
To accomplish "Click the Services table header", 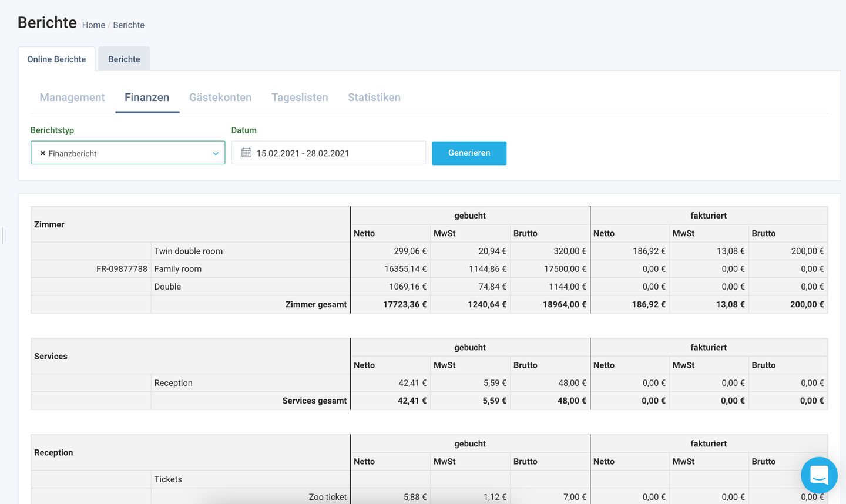I will tap(51, 356).
